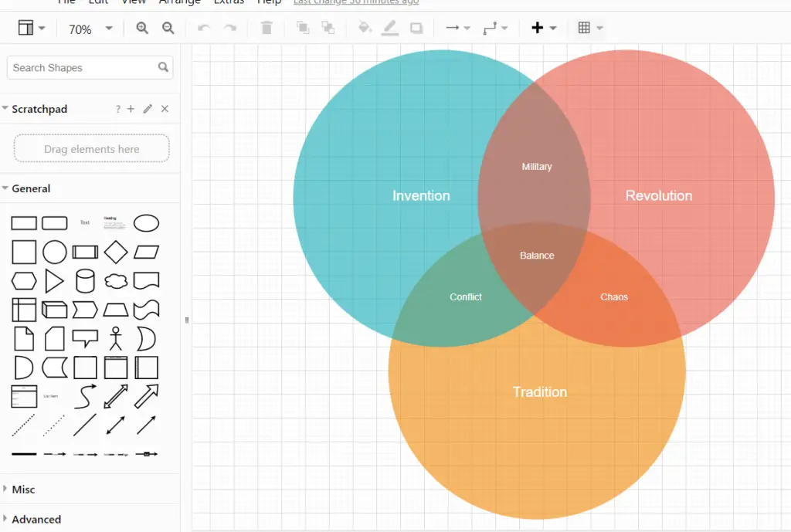Click the zoom in magnifier icon
This screenshot has width=791, height=532.
tap(142, 29)
